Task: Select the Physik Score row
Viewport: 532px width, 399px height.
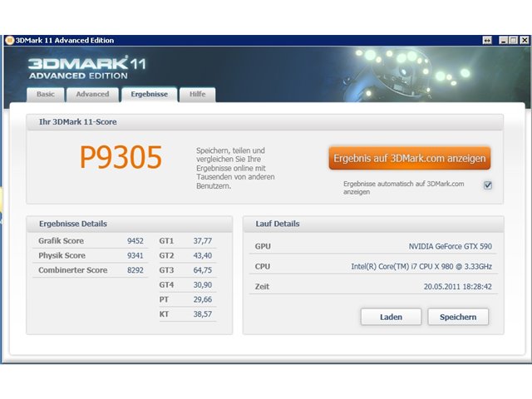Action: pos(91,255)
